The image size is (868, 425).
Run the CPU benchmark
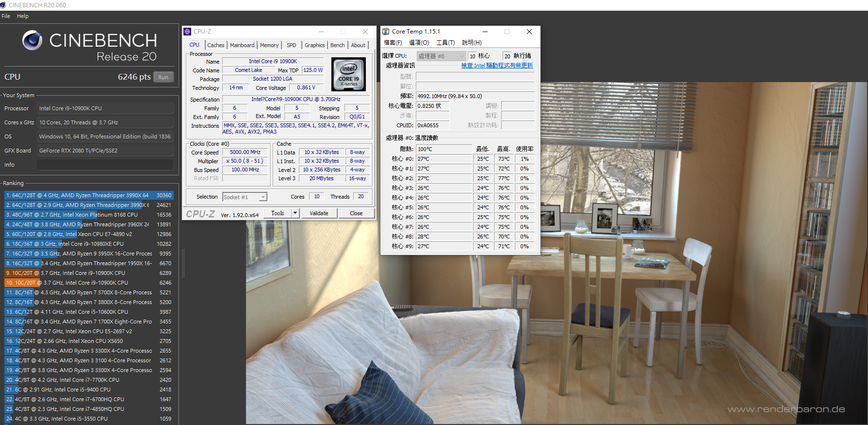coord(164,77)
